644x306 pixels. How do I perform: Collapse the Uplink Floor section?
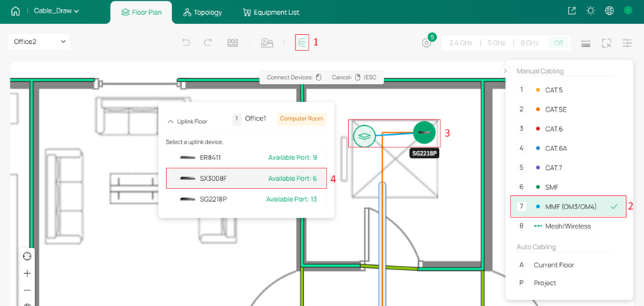[171, 121]
